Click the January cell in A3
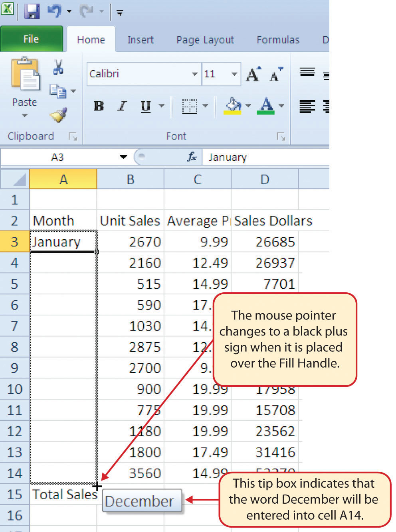This screenshot has height=532, width=396. (x=63, y=241)
